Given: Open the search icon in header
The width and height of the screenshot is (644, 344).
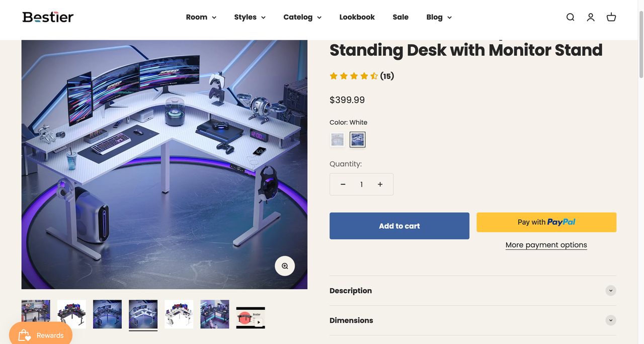Looking at the screenshot, I should pyautogui.click(x=570, y=17).
